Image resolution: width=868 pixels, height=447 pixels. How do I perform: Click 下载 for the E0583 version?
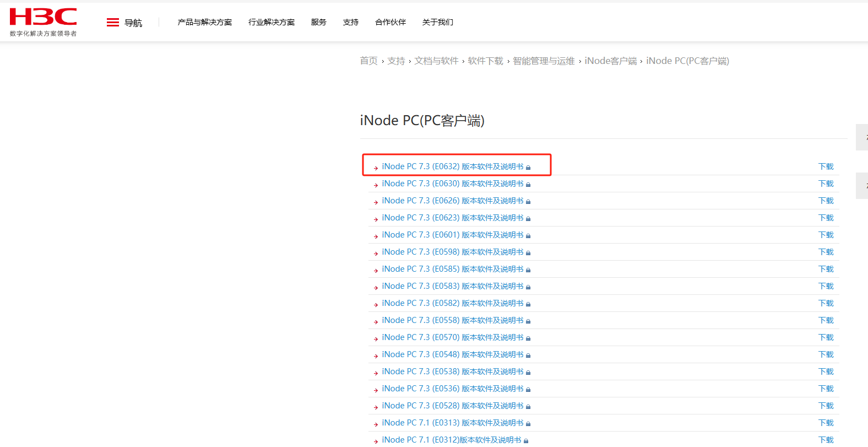pos(826,286)
